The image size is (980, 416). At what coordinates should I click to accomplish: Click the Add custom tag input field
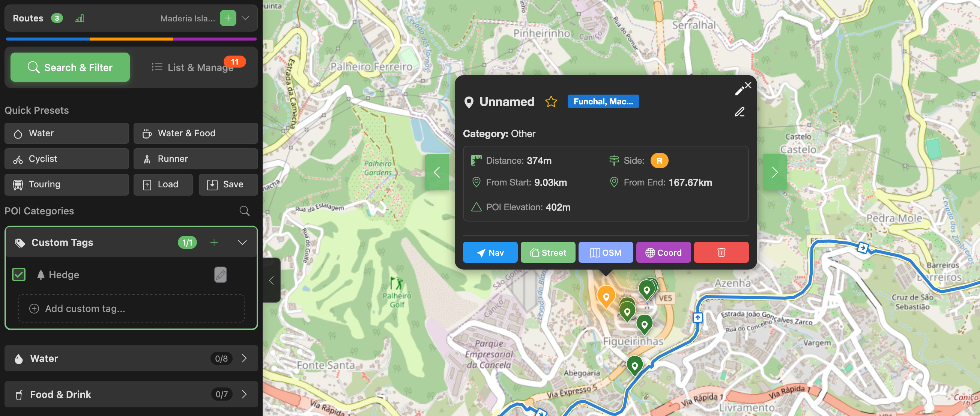tap(131, 308)
